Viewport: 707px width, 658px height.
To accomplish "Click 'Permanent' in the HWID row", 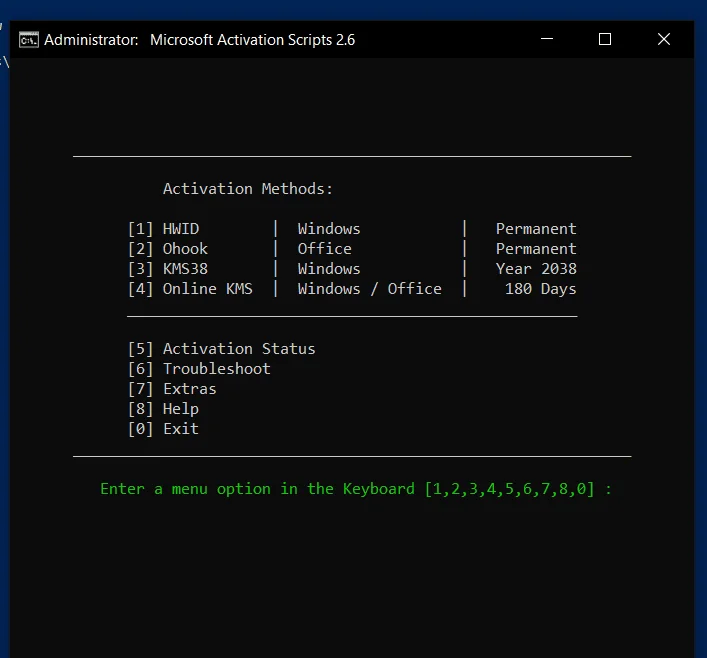I will [536, 229].
